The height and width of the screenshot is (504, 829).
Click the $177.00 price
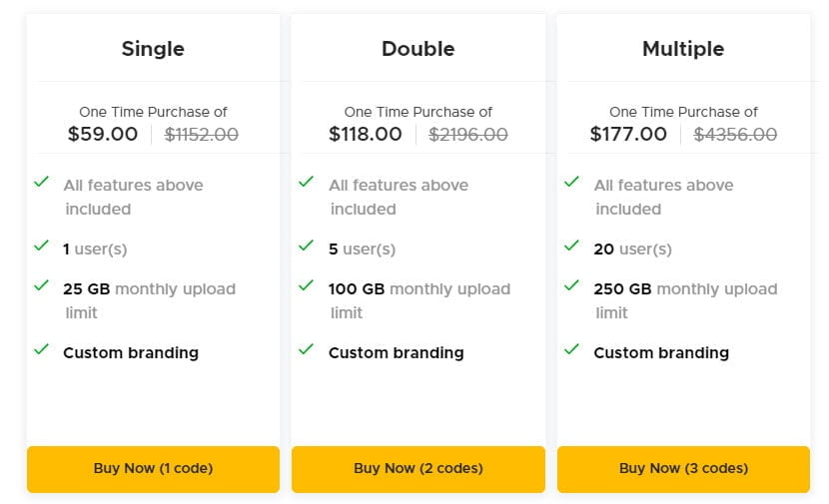(628, 134)
